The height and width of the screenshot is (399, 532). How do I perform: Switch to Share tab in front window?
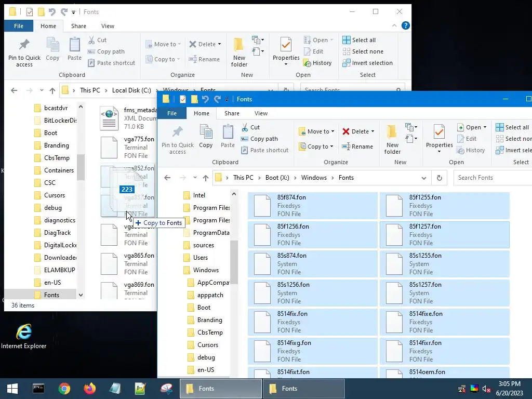[232, 113]
